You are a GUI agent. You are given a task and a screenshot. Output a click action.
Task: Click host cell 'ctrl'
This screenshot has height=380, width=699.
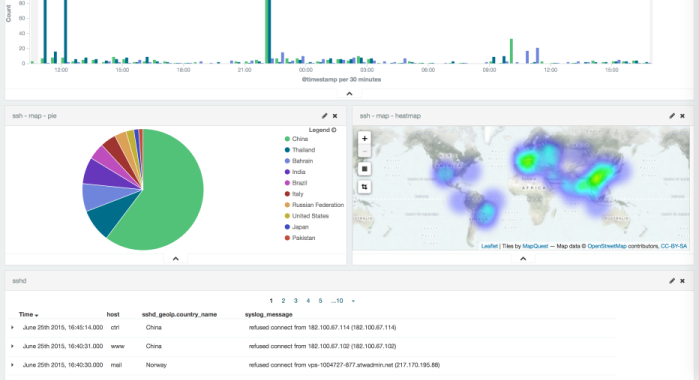pyautogui.click(x=115, y=327)
